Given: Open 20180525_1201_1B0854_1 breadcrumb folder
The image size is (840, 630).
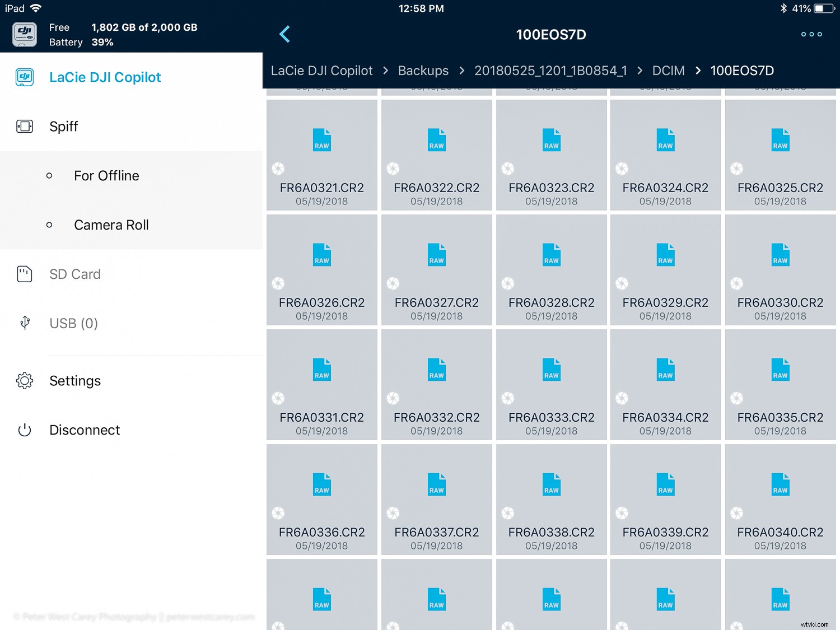Looking at the screenshot, I should [550, 71].
